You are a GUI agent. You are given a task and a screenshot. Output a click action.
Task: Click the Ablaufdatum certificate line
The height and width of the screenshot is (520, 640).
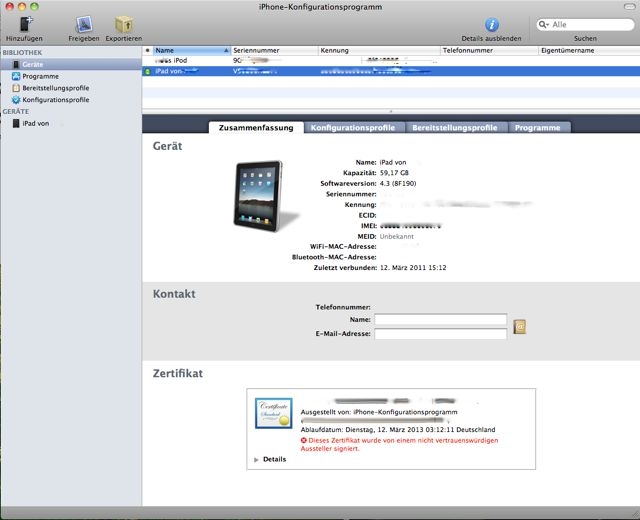coord(398,430)
